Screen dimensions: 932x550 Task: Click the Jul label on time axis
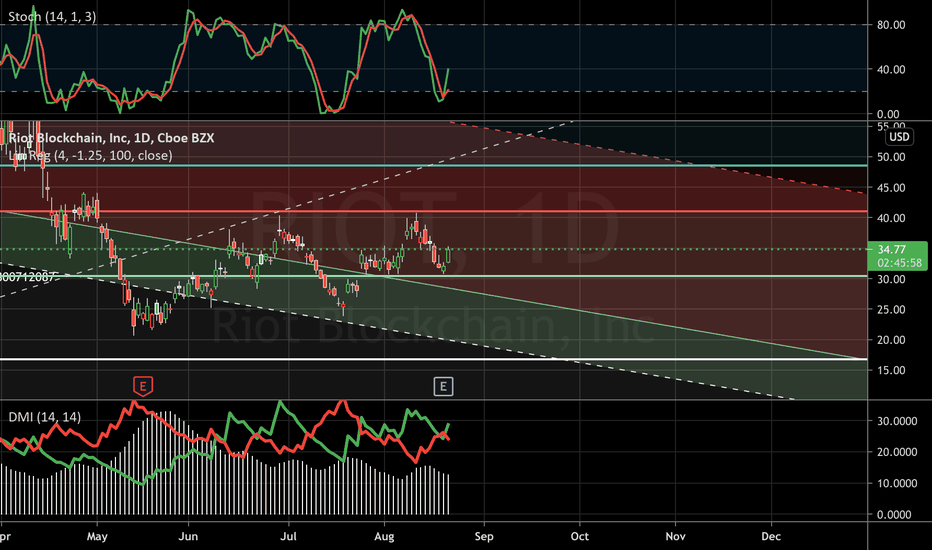tap(288, 536)
